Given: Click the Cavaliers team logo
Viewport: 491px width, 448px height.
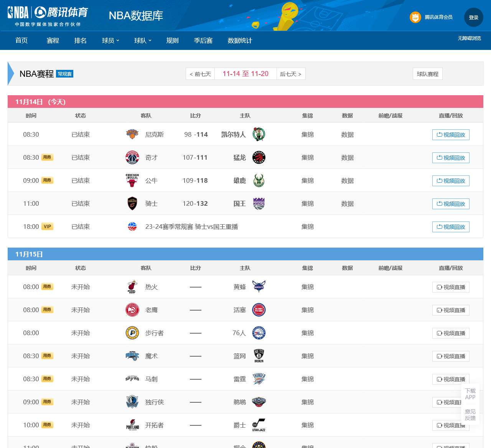Looking at the screenshot, I should [x=132, y=203].
